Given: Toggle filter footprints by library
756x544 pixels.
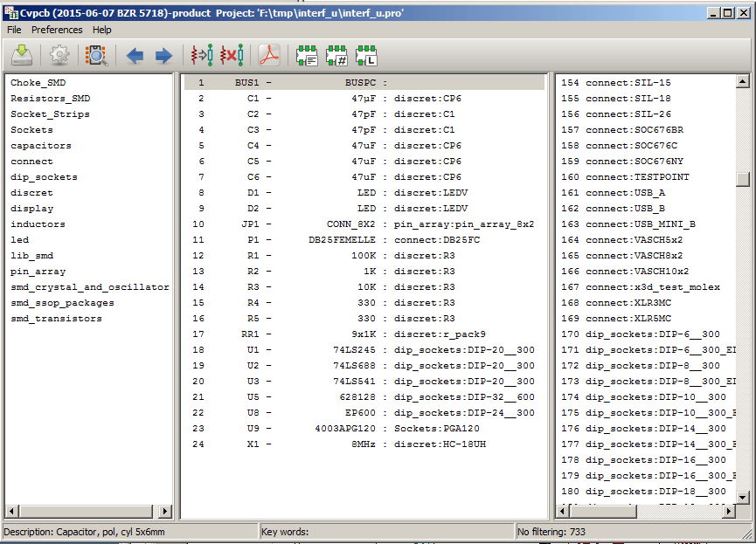Looking at the screenshot, I should [366, 56].
